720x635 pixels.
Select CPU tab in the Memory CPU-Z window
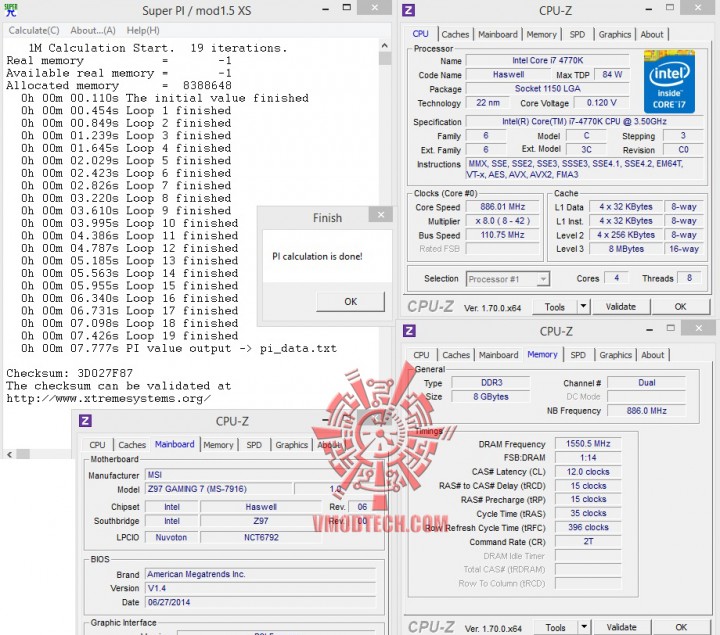421,355
